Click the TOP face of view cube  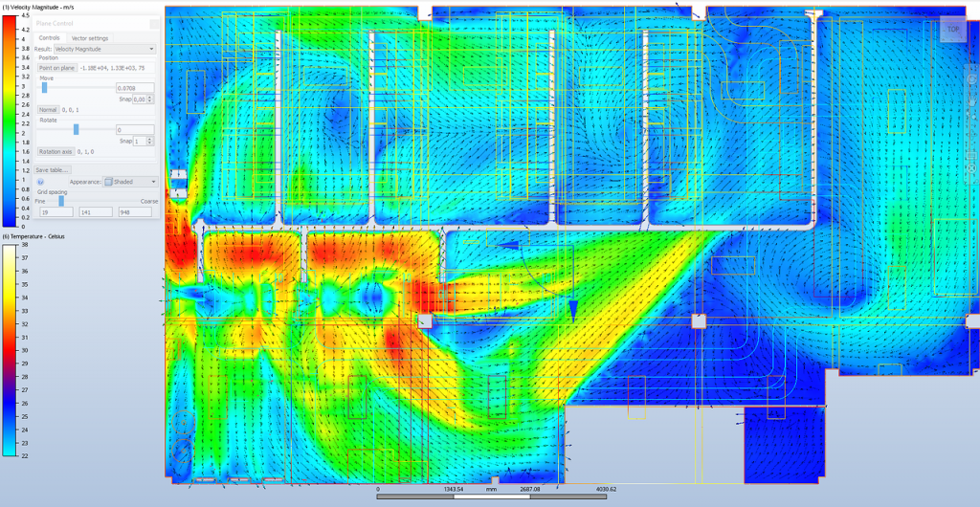pyautogui.click(x=953, y=30)
